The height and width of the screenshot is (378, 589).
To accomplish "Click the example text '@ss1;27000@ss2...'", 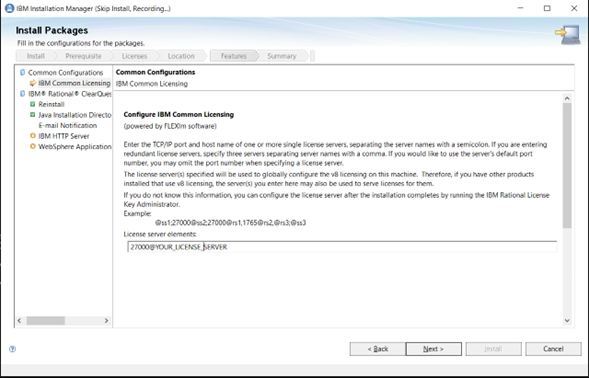I will point(231,223).
